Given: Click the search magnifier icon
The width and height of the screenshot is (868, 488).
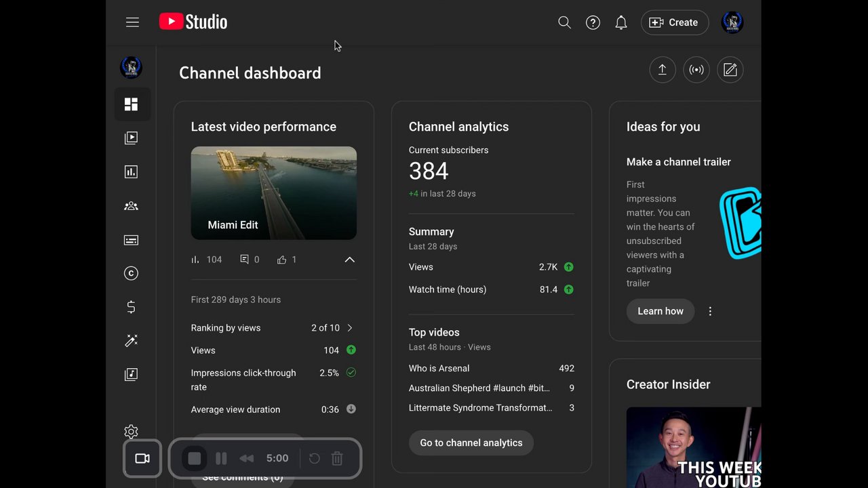Looking at the screenshot, I should [x=564, y=22].
